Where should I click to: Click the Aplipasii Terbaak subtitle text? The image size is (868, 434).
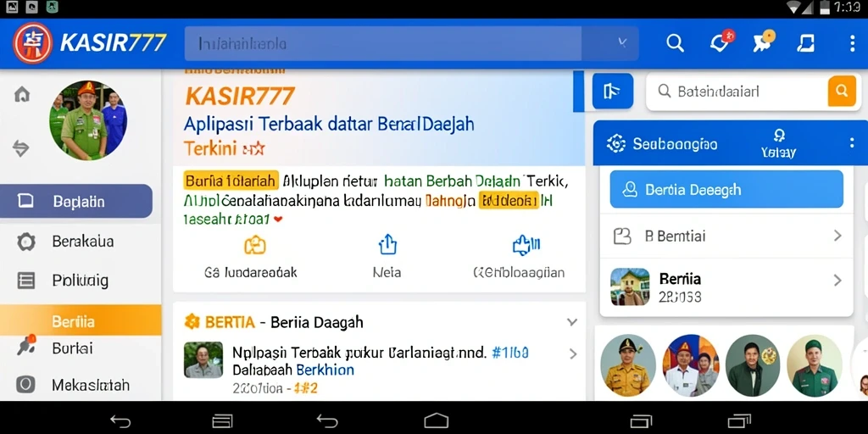(x=329, y=124)
